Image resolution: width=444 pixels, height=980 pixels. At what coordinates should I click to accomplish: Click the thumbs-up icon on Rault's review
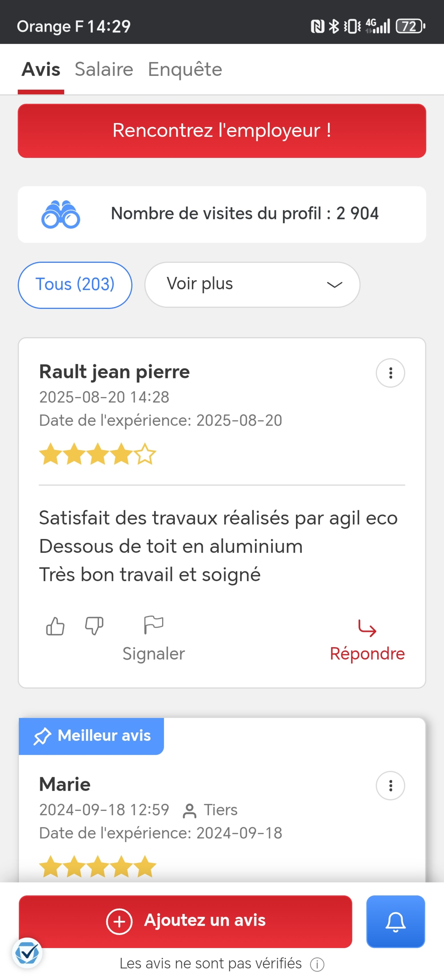[x=55, y=626]
